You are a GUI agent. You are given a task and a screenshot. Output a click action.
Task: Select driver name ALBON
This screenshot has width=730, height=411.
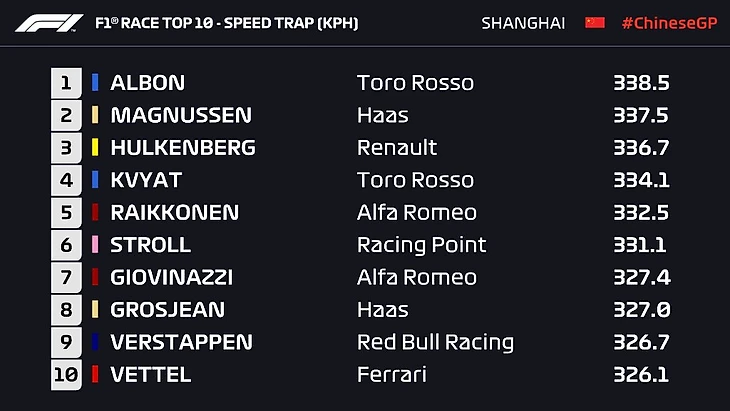tap(147, 83)
